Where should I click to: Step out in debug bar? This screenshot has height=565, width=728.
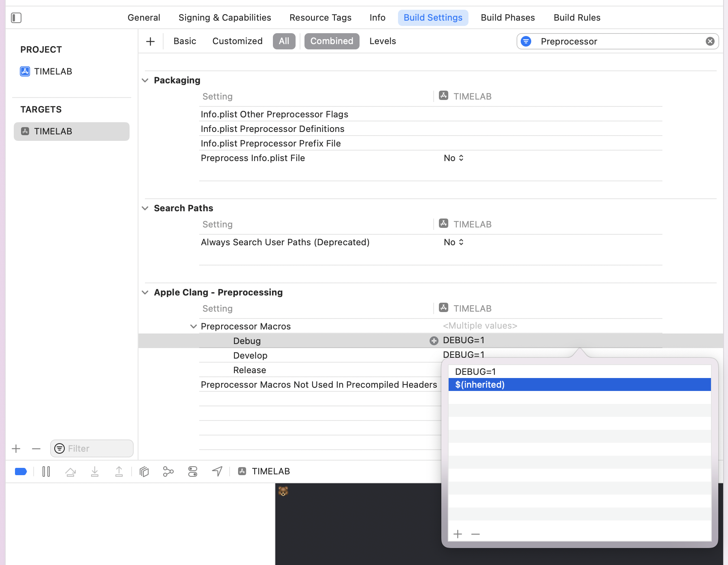tap(119, 472)
